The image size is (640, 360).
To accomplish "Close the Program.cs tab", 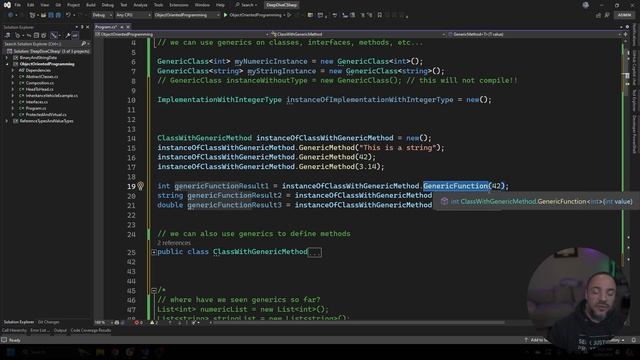I will (128, 27).
